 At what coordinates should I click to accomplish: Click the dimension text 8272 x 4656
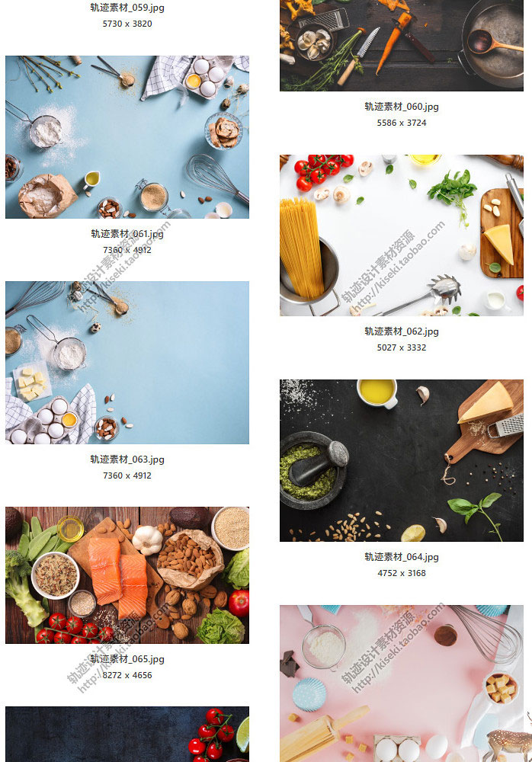point(127,675)
